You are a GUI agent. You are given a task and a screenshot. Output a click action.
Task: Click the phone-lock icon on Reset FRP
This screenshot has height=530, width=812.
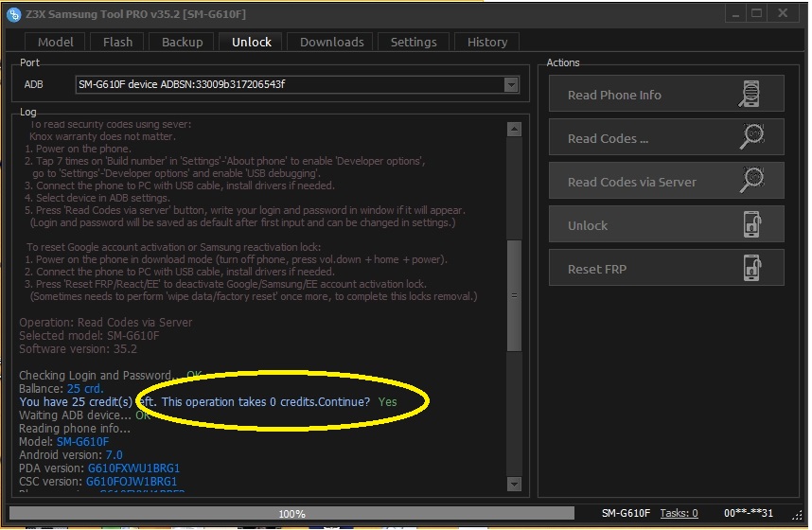[752, 268]
